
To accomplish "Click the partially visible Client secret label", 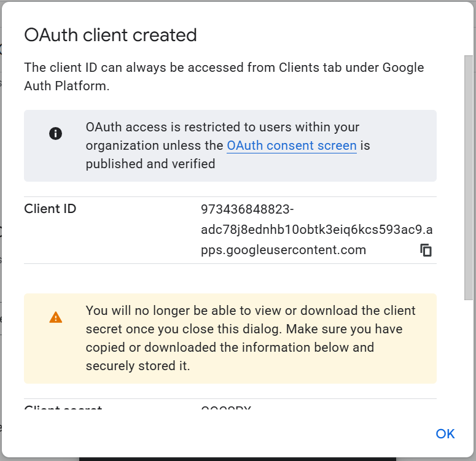I will (x=63, y=409).
